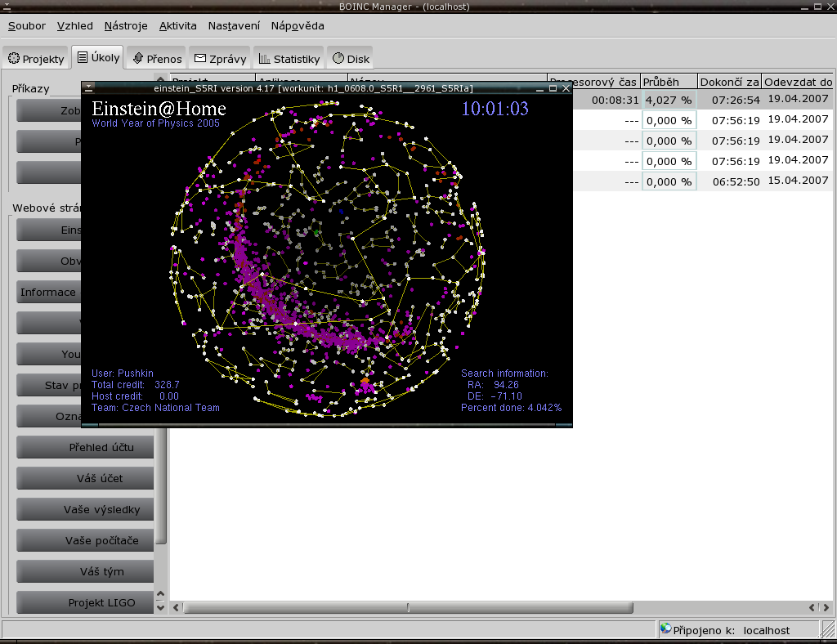The image size is (837, 644).
Task: Click the task list horizontal scroll left arrow
Action: (177, 607)
